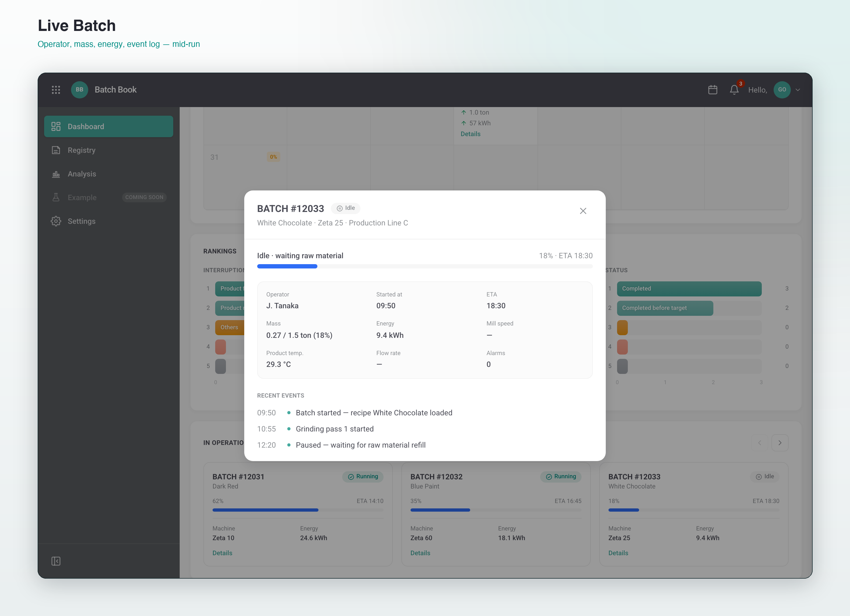
Task: Click the BATCH #12033 dialog title
Action: (291, 209)
